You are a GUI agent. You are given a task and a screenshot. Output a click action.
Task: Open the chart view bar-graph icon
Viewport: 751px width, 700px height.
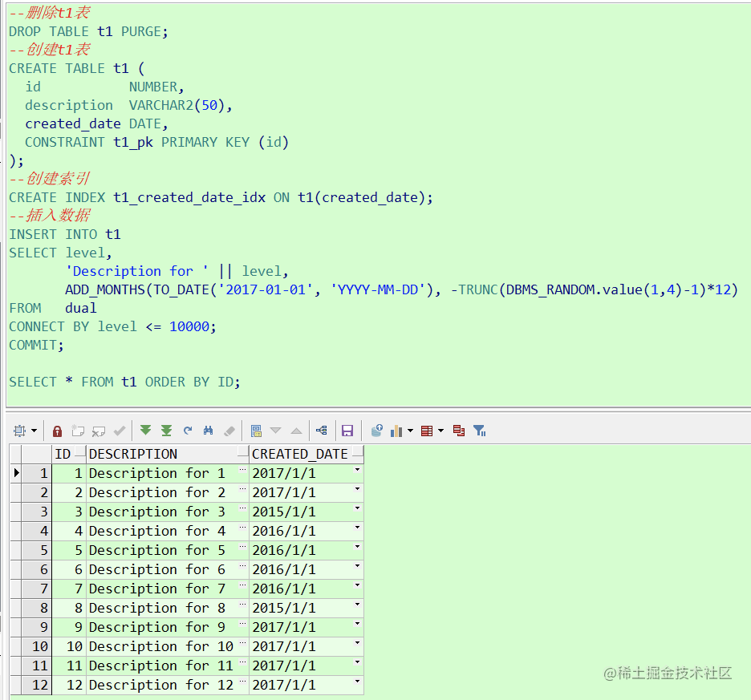click(x=395, y=431)
